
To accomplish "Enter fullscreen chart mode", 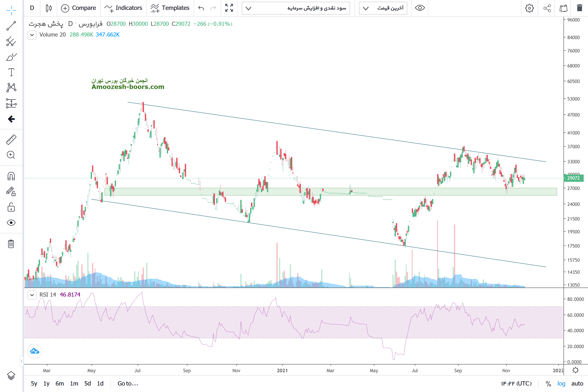I will click(229, 8).
